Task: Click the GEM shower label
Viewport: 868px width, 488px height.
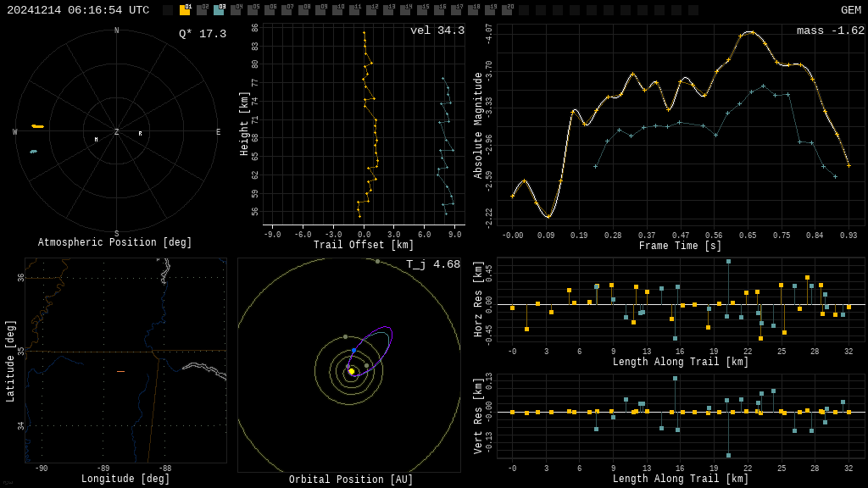Action: 850,10
